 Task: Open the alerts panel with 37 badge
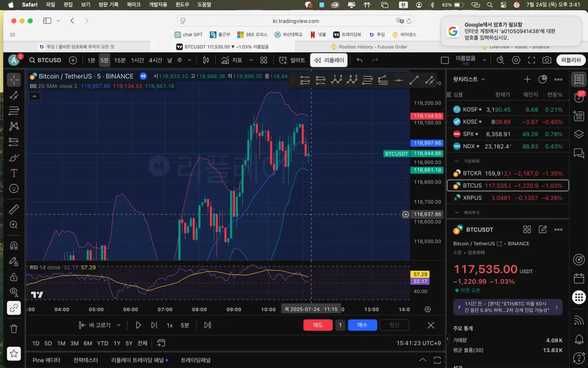[x=579, y=97]
